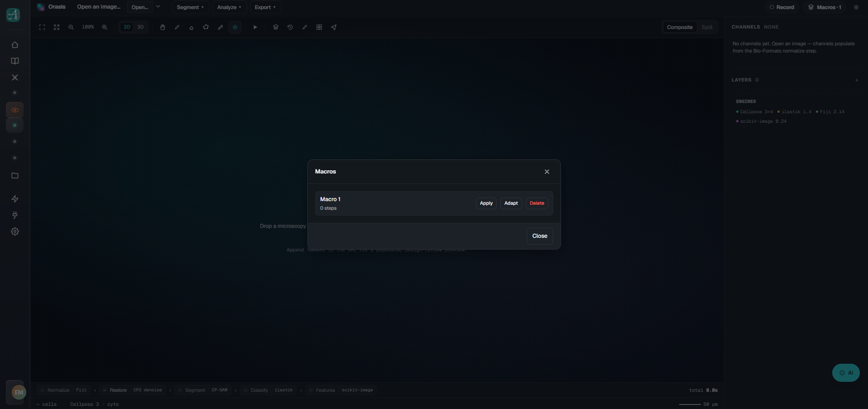Open the AI assistant button
The image size is (868, 409).
pos(846,373)
